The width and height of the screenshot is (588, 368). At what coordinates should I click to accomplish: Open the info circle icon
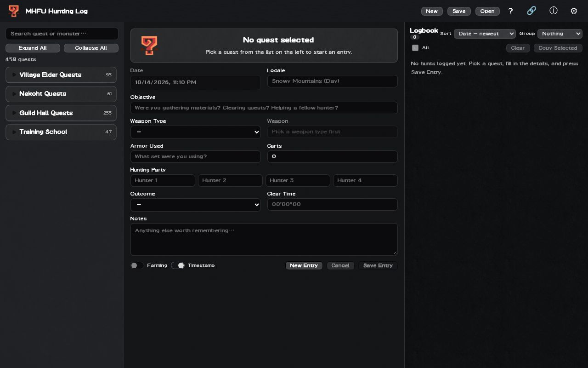tap(553, 11)
